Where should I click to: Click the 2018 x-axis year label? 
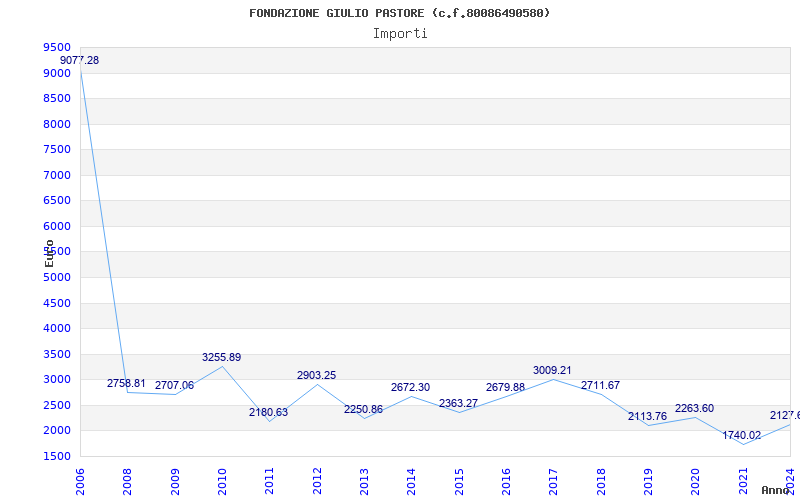[601, 482]
